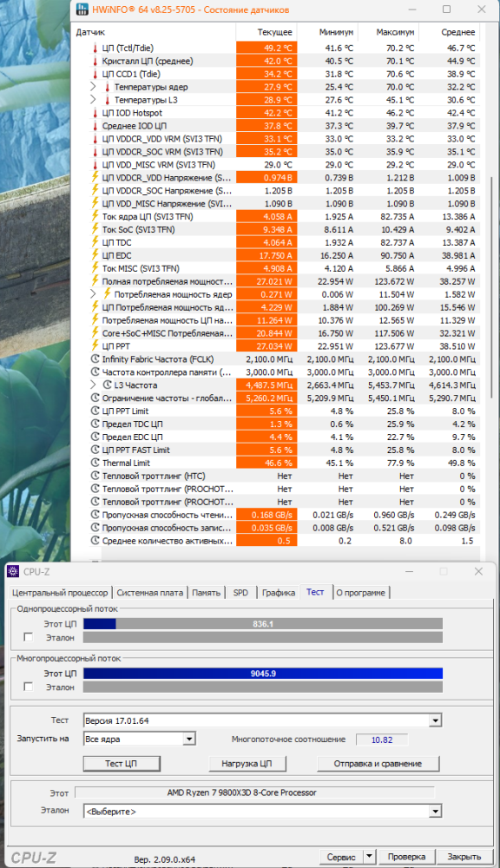Image resolution: width=500 pixels, height=868 pixels.
Task: Open the Сервис button dropdown arrow
Action: click(370, 857)
